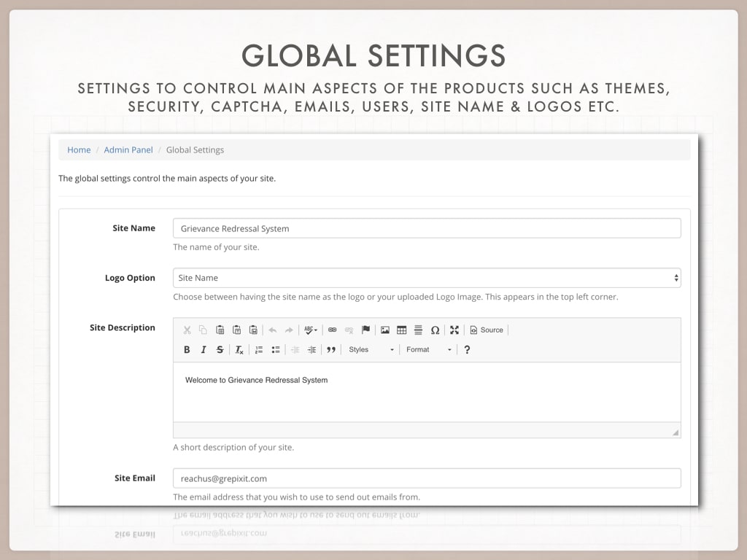Click the Undo arrow icon
Viewport: 747px width, 560px height.
click(x=273, y=330)
